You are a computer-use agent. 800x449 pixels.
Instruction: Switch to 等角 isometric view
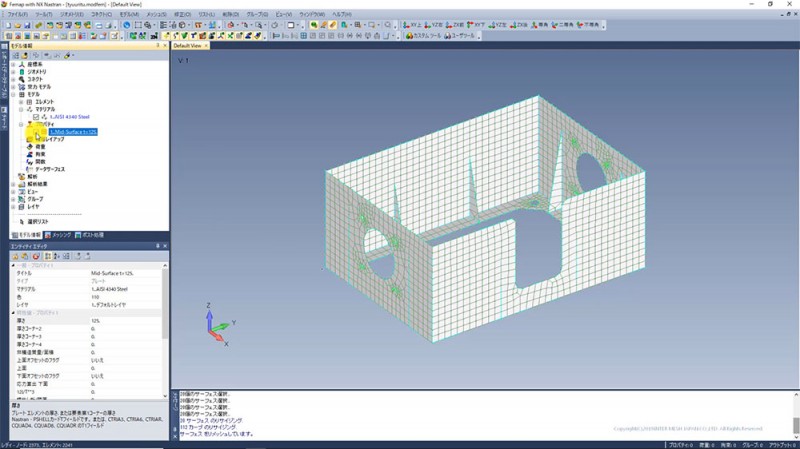coord(540,25)
